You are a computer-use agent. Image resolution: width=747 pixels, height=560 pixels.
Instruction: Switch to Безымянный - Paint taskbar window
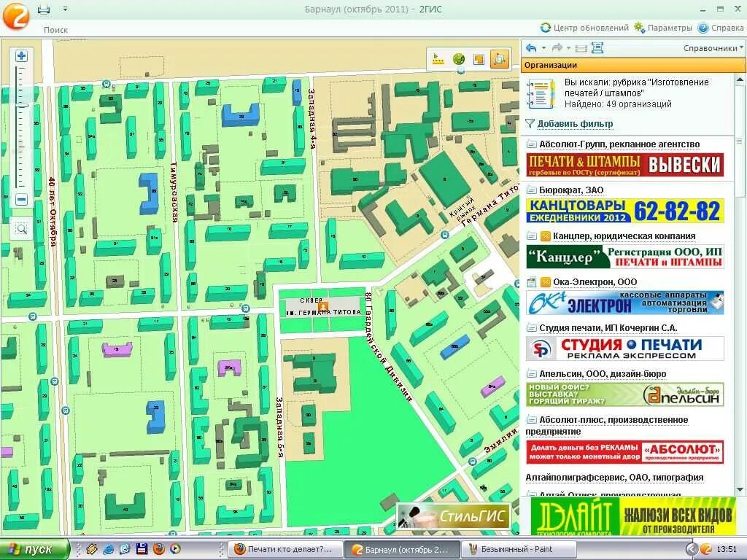click(x=519, y=549)
